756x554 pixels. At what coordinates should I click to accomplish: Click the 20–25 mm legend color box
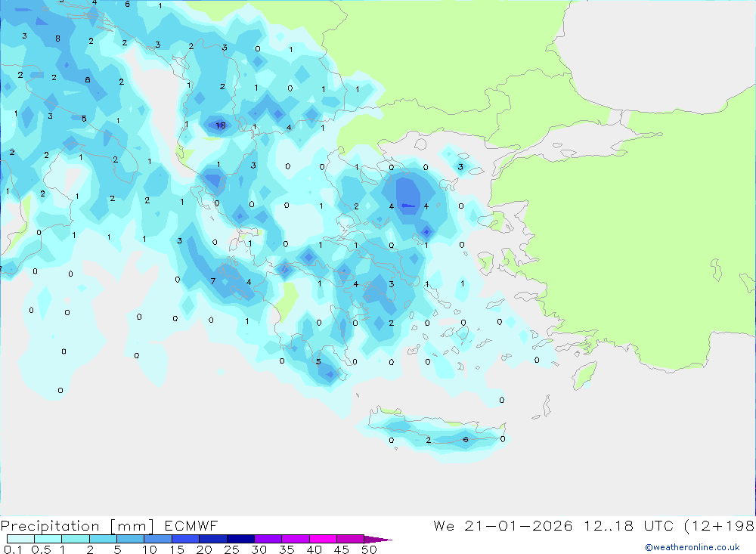click(x=213, y=539)
